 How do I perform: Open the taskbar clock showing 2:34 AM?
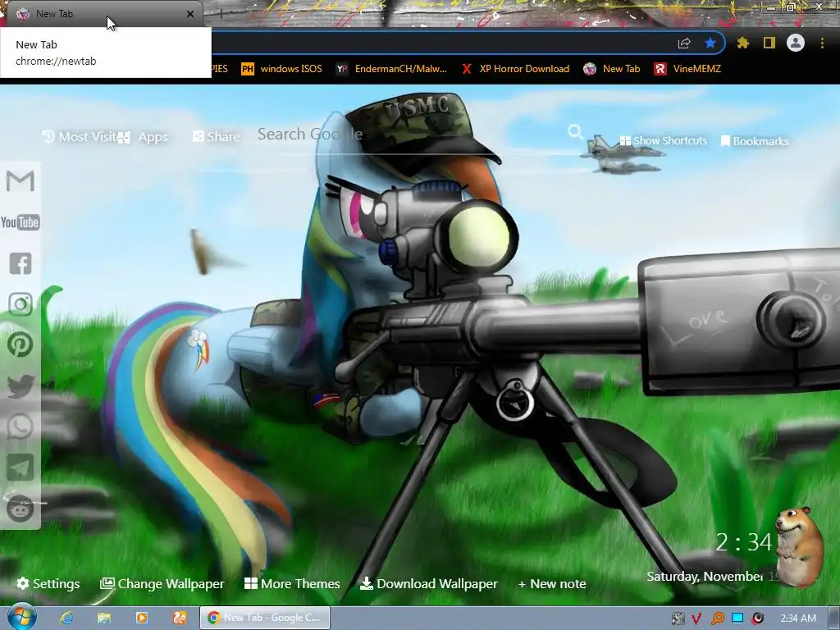tap(797, 619)
